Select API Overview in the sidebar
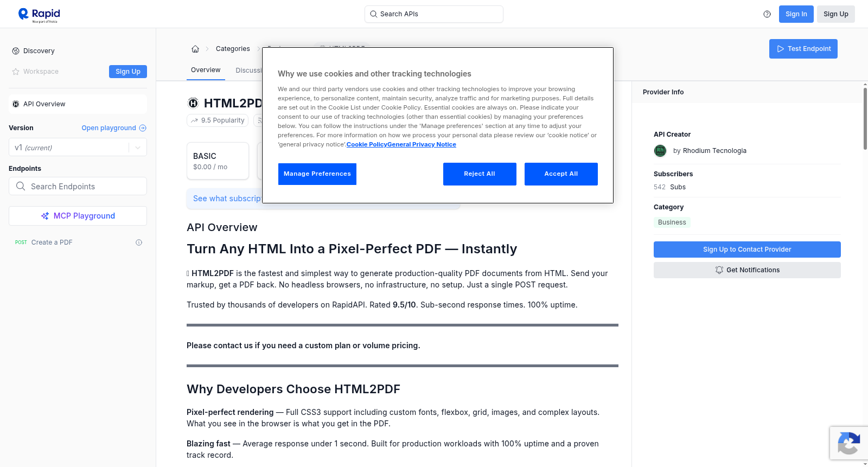The height and width of the screenshot is (467, 868). coord(78,104)
